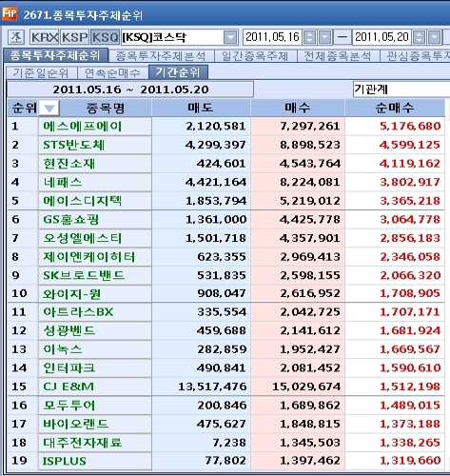Open the 기간순위 sub-tab
Image resolution: width=450 pixels, height=476 pixels.
[178, 72]
